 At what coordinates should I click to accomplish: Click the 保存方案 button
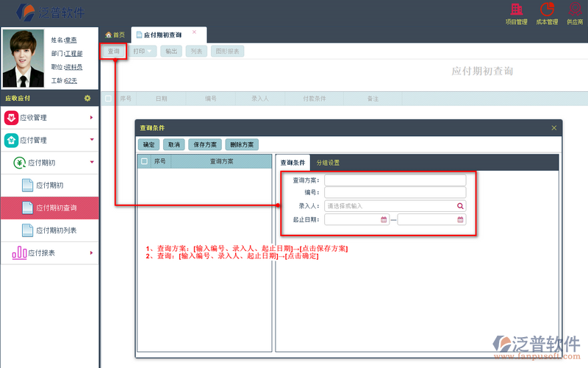204,145
